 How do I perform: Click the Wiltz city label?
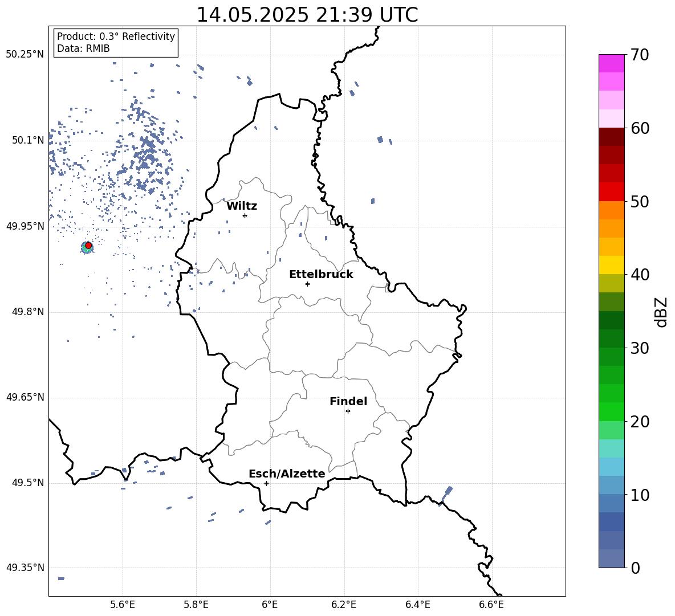242,206
